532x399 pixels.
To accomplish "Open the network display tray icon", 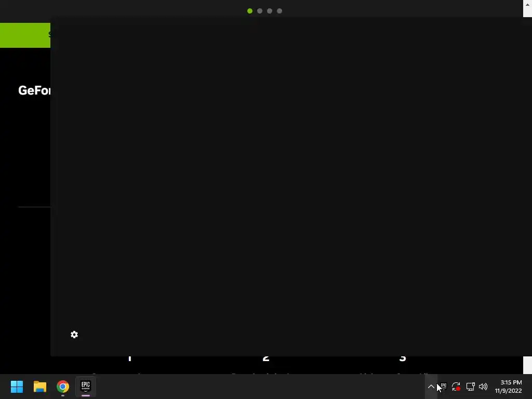I will [470, 387].
